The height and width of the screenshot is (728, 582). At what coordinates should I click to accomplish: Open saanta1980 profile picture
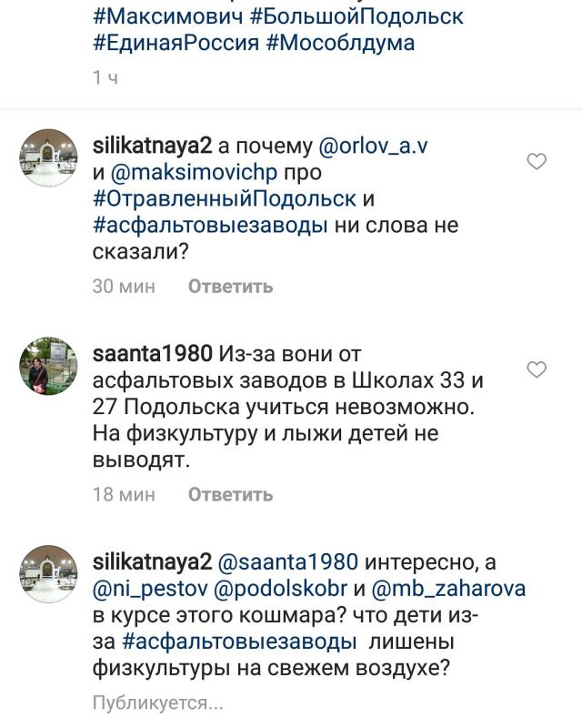tap(48, 366)
